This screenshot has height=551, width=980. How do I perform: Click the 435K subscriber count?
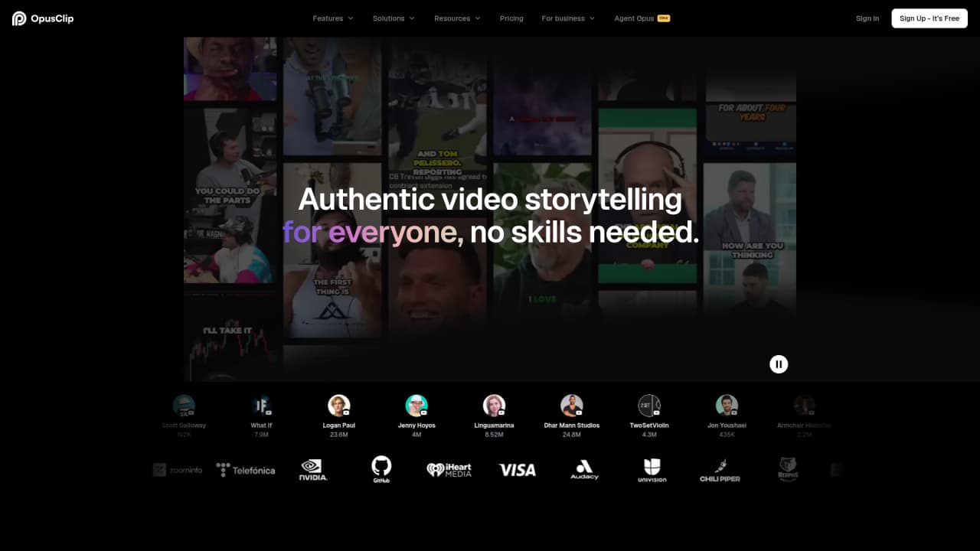727,435
